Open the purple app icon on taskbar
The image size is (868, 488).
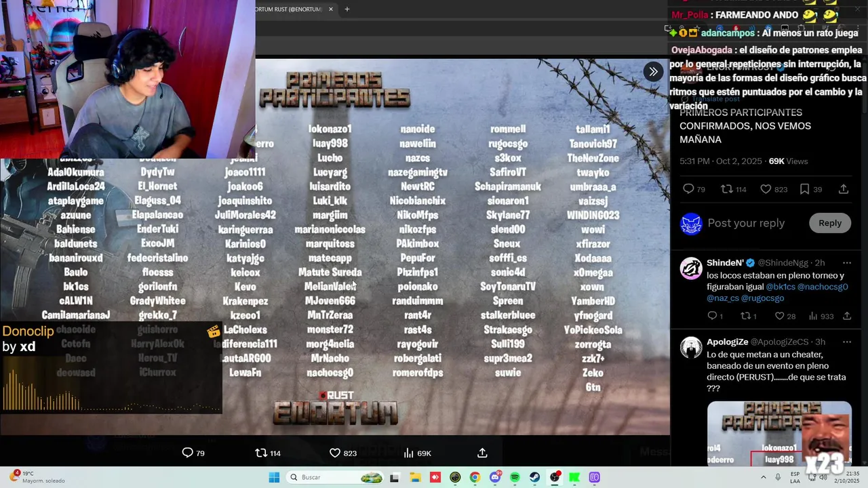point(595,477)
